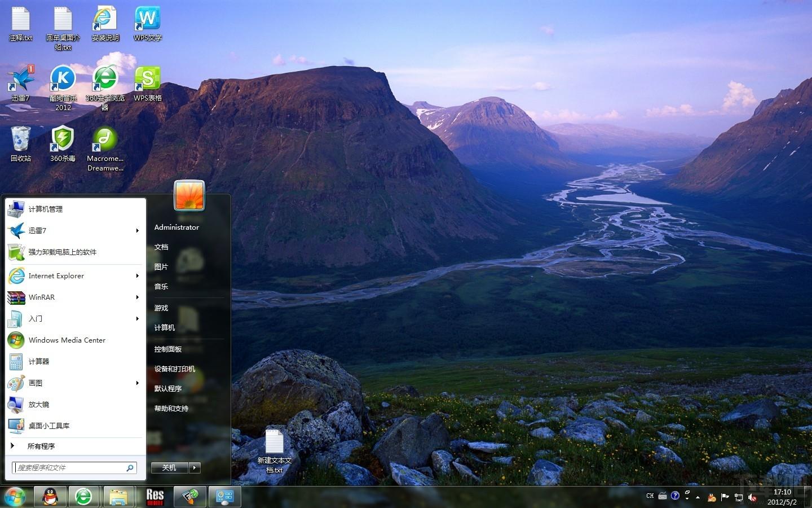Open 游戏 games link
Viewport: 812px width, 508px height.
161,308
